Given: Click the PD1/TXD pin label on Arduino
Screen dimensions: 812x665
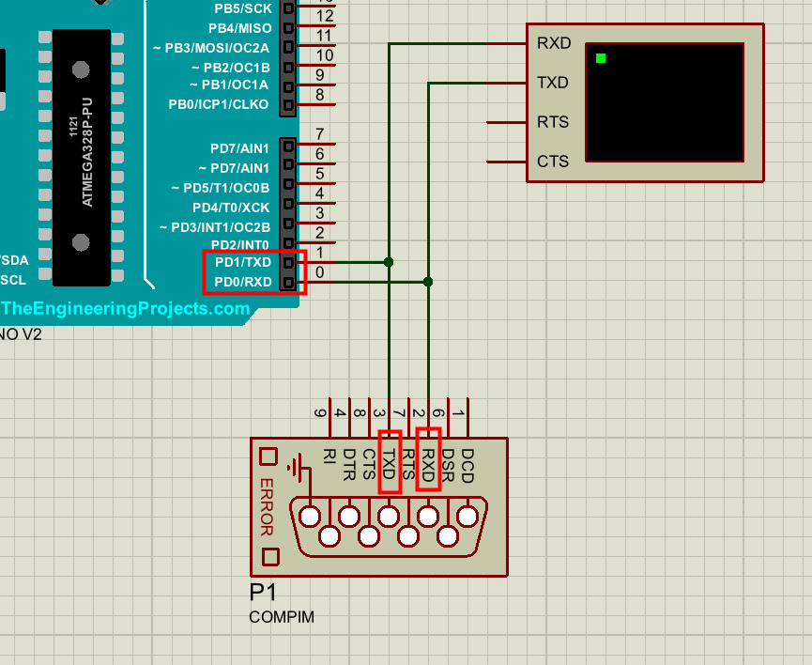Looking at the screenshot, I should pyautogui.click(x=242, y=262).
